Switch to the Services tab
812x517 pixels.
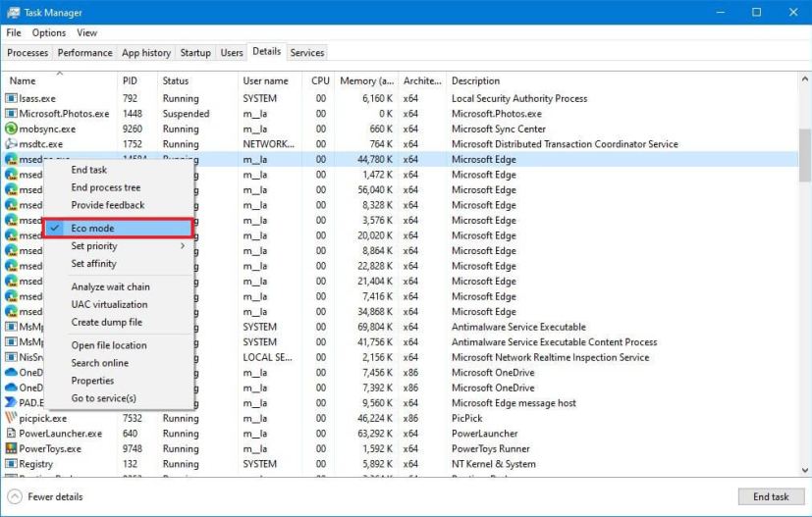(x=307, y=53)
